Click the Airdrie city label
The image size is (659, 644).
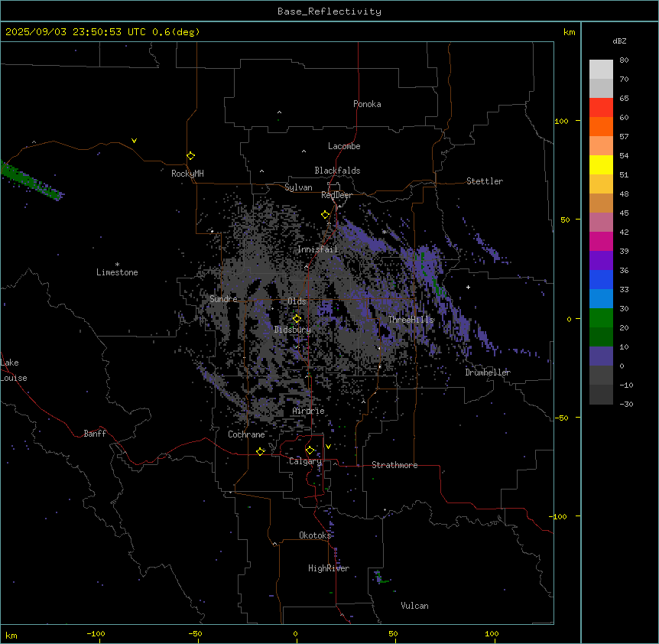pyautogui.click(x=309, y=411)
